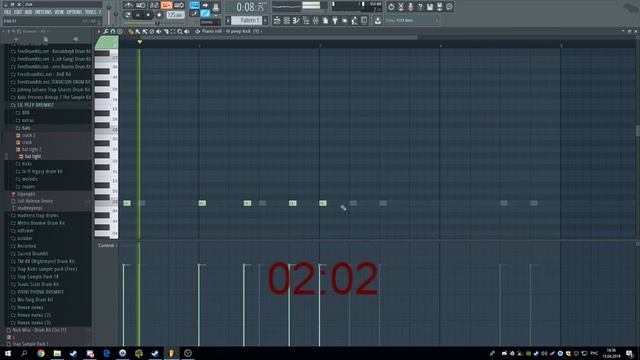
Task: Click the piano roll stamp icon
Action: click(120, 31)
